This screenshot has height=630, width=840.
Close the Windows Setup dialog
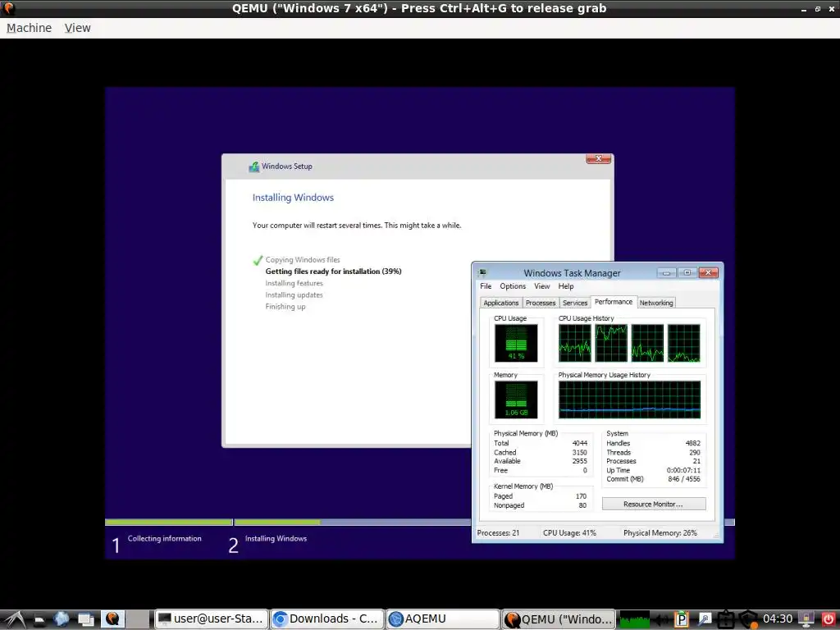click(598, 158)
